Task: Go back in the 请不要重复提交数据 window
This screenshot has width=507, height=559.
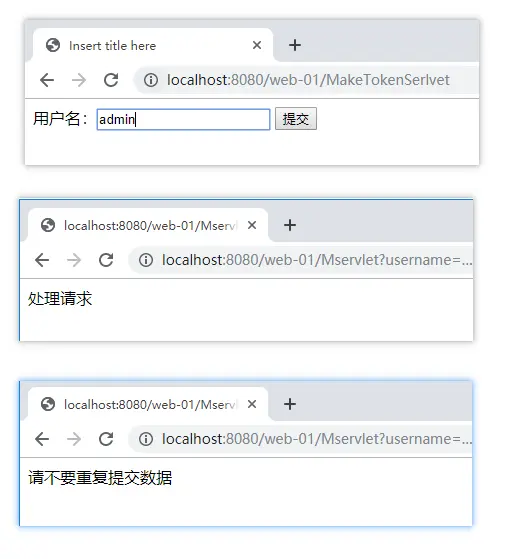Action: coord(42,439)
